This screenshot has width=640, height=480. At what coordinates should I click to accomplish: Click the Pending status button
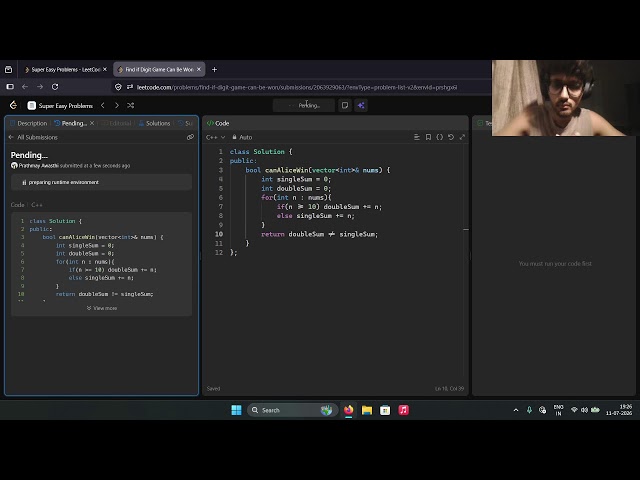pos(304,105)
